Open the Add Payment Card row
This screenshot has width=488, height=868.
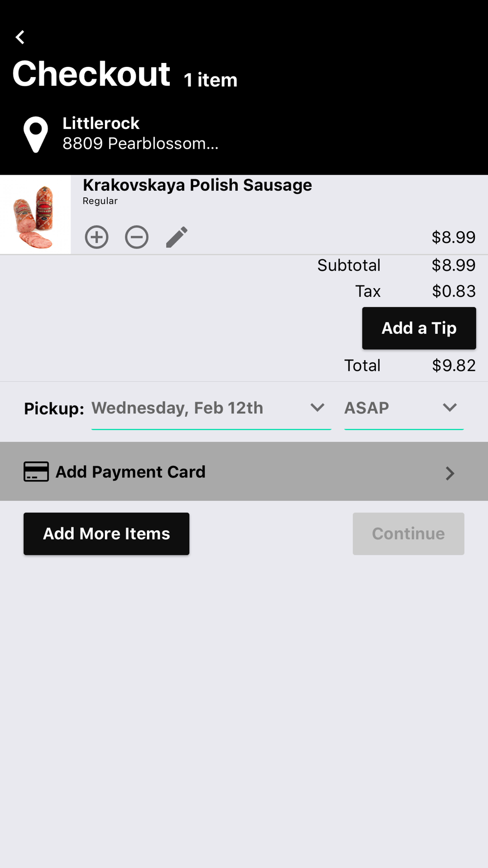244,472
